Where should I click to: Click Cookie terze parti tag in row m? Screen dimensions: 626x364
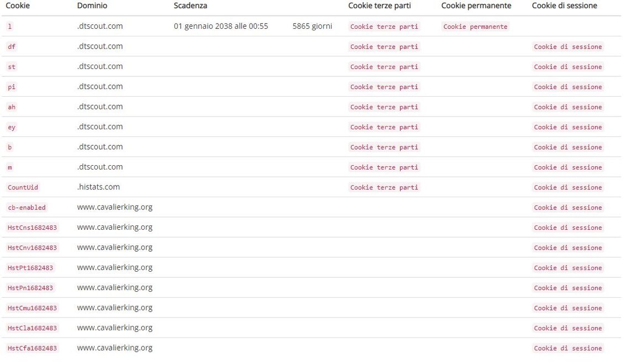click(x=384, y=167)
